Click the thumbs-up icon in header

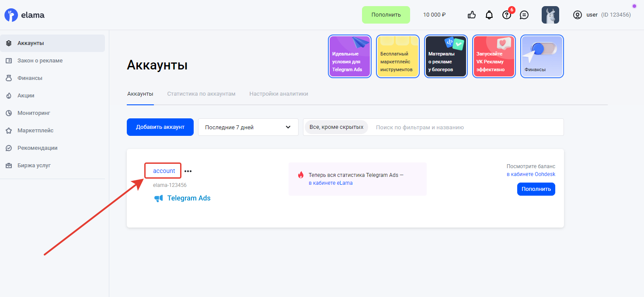(471, 15)
